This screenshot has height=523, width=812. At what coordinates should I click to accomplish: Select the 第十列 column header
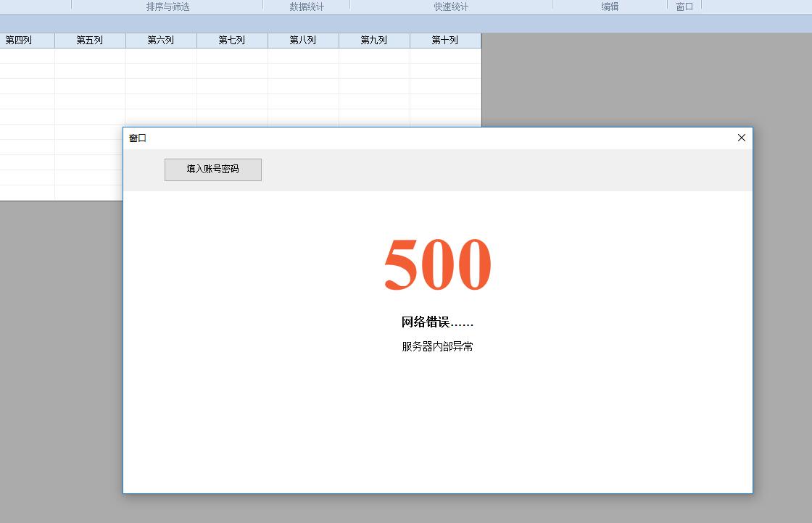pos(445,41)
